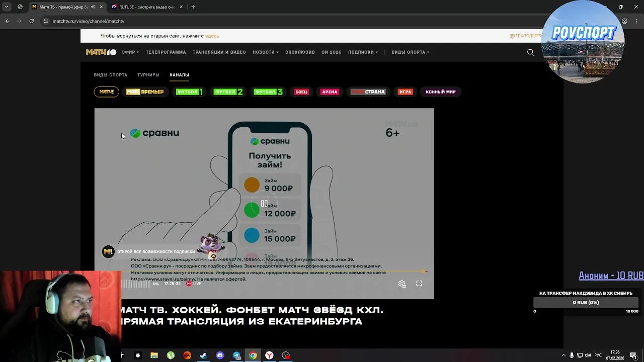Open File Explorer from taskbar

pos(154,355)
